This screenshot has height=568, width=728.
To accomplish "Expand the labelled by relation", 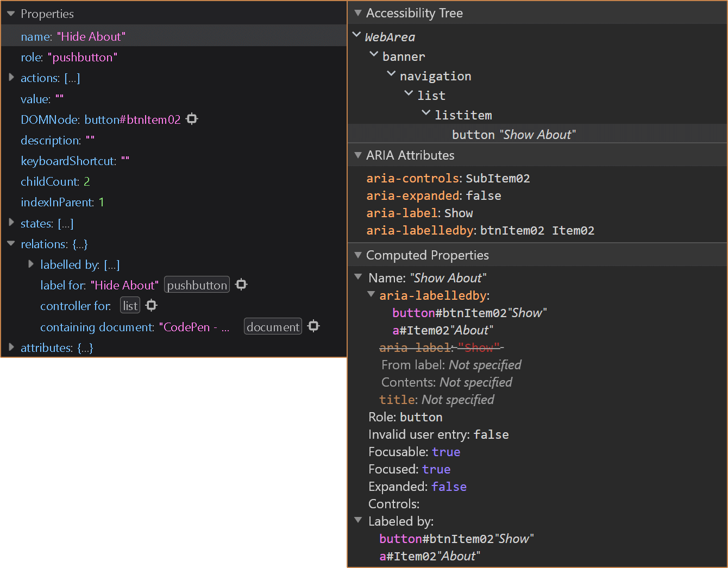I will coord(31,264).
